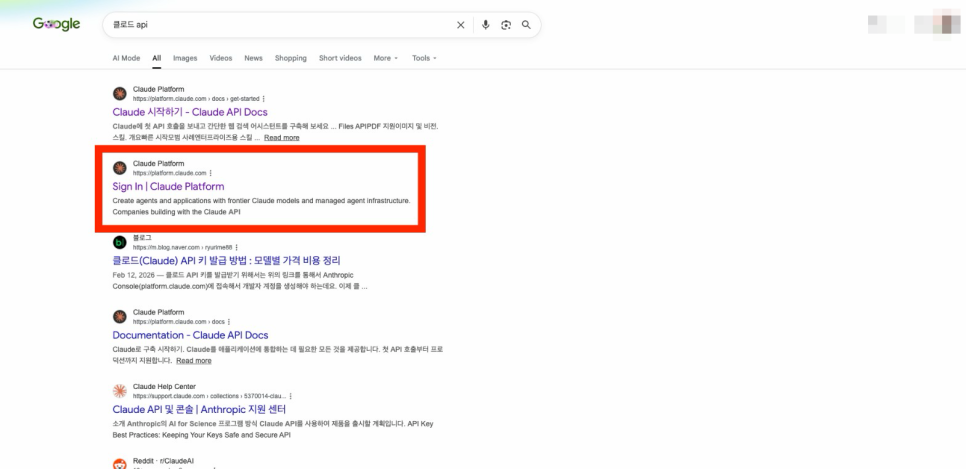Open more options for Help Center result
966x469 pixels.
(290, 396)
